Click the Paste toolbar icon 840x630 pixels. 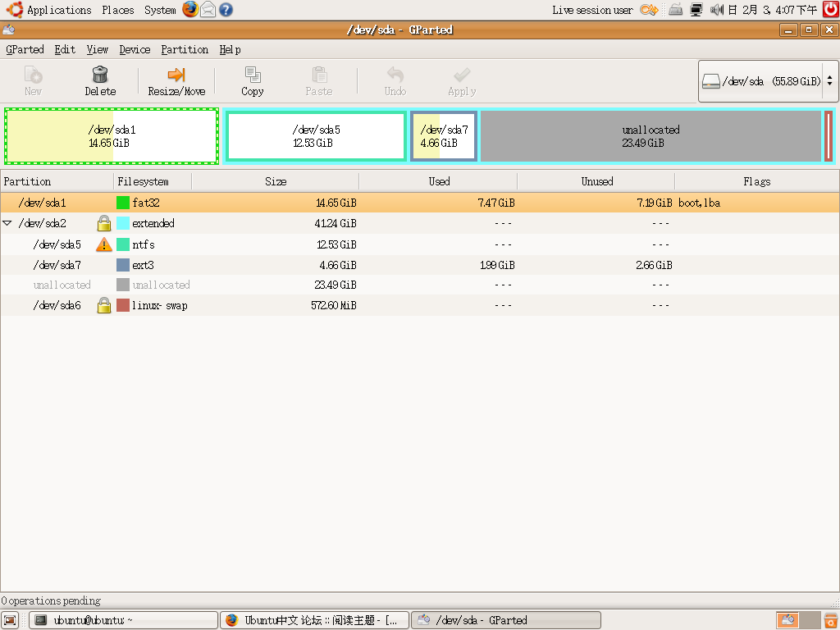pos(319,75)
